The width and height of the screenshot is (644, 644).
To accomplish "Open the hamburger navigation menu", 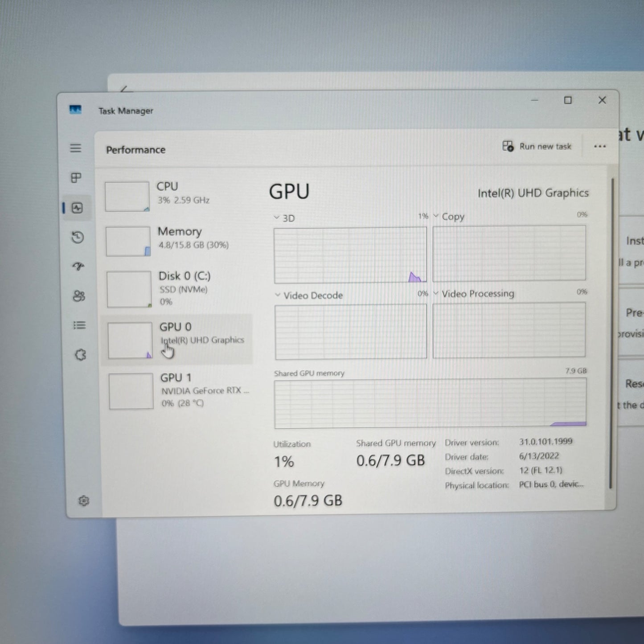I will pyautogui.click(x=76, y=148).
